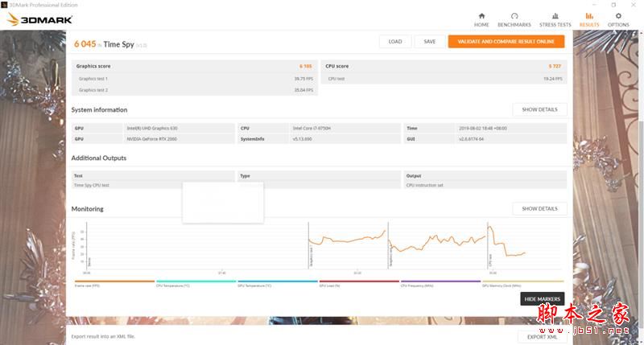This screenshot has height=345, width=644.
Task: Click the GUI version v2.0.6174 64 value
Action: point(471,139)
